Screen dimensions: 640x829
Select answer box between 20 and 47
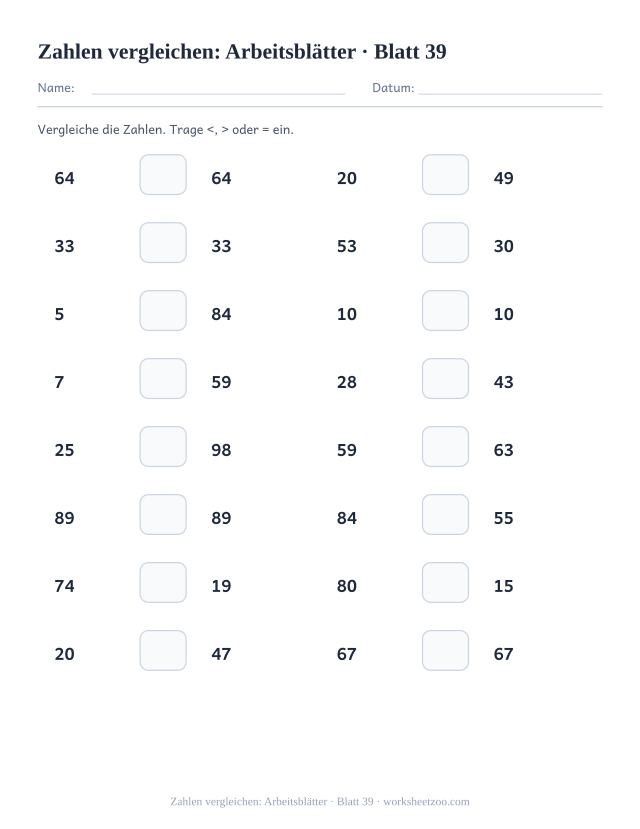163,650
